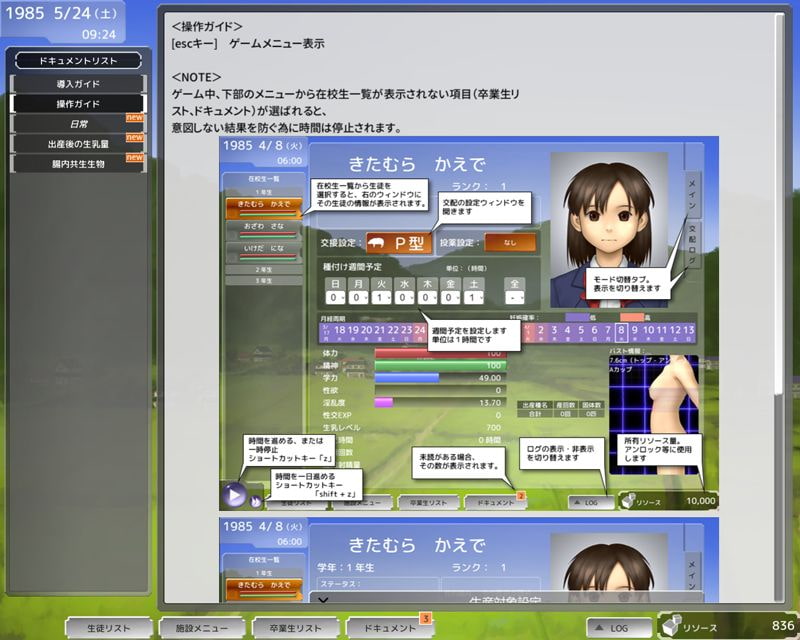The width and height of the screenshot is (800, 640).
Task: Click the line 意図しない結果を防ぐ為に時間は停止されます
Action: click(286, 128)
